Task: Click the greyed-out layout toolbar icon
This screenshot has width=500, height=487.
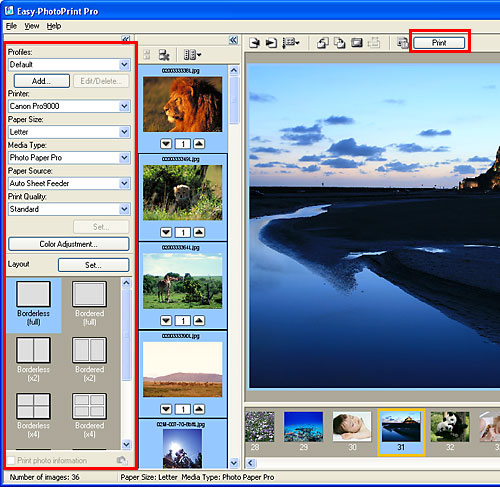Action: click(374, 43)
